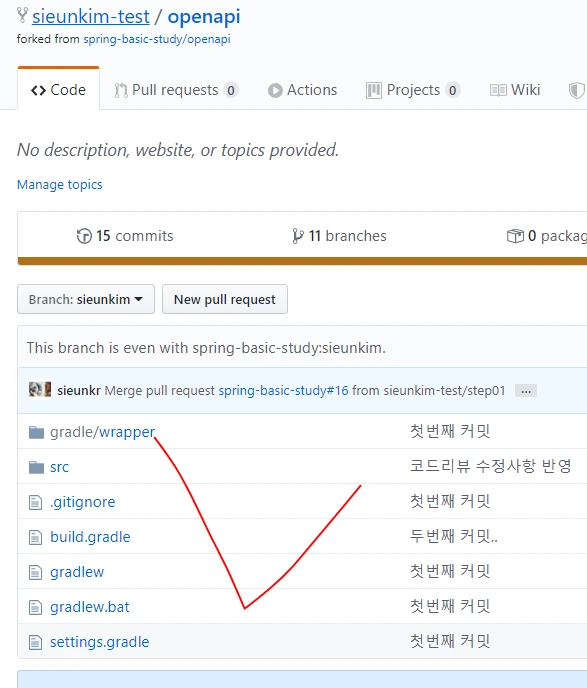Screen dimensions: 587x688
Task: View the 15 commits history
Action: pyautogui.click(x=125, y=236)
